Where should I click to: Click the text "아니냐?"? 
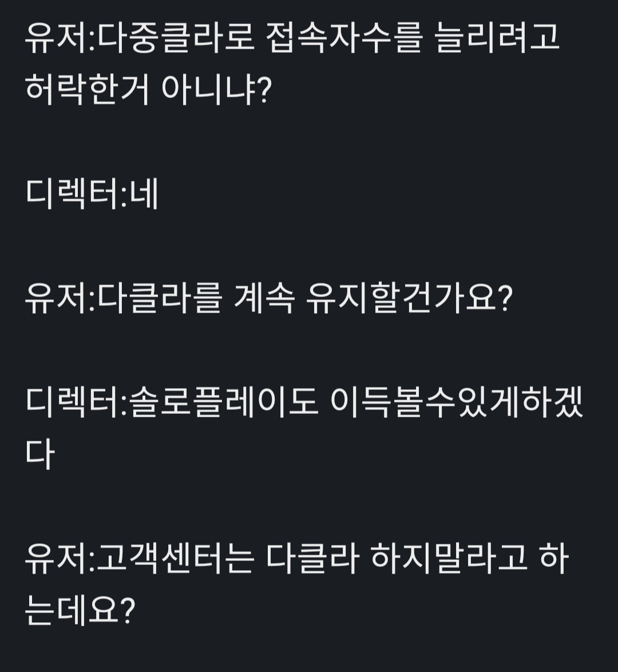point(215,90)
